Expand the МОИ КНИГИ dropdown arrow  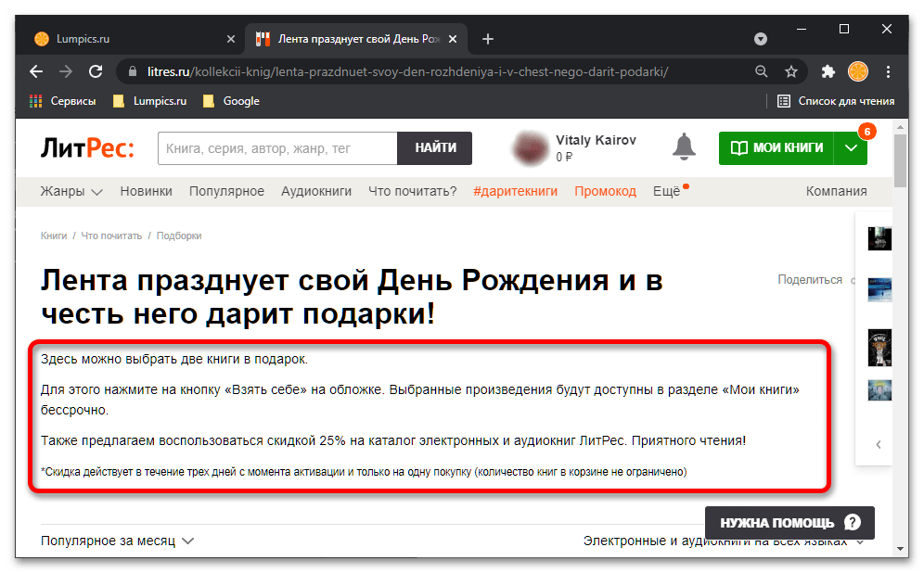[x=851, y=147]
